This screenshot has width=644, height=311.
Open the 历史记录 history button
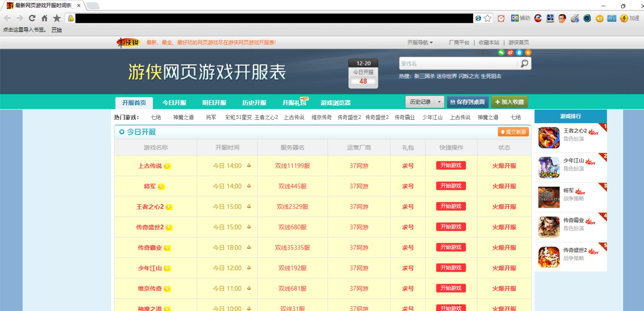pos(420,102)
